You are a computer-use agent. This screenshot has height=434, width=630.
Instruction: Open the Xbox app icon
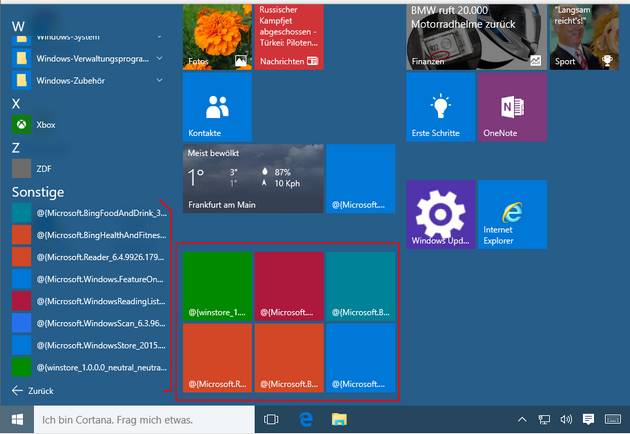pyautogui.click(x=21, y=125)
